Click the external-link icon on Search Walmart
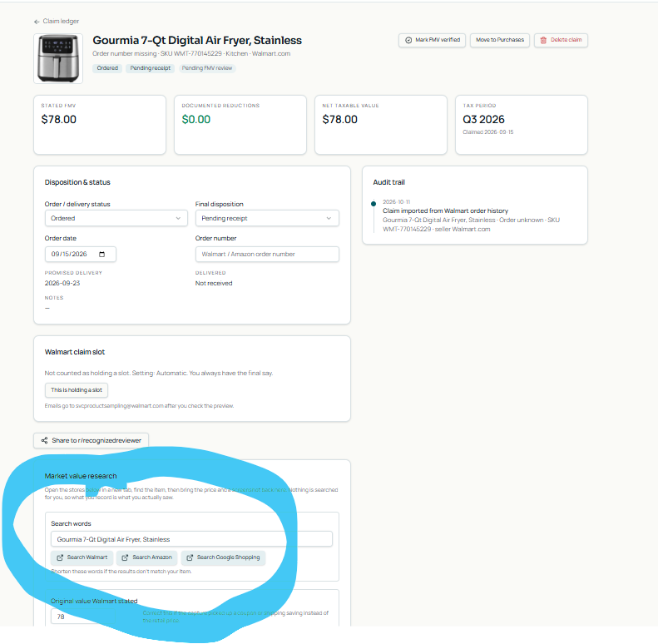Viewport: 658px width, 644px height. pyautogui.click(x=60, y=557)
